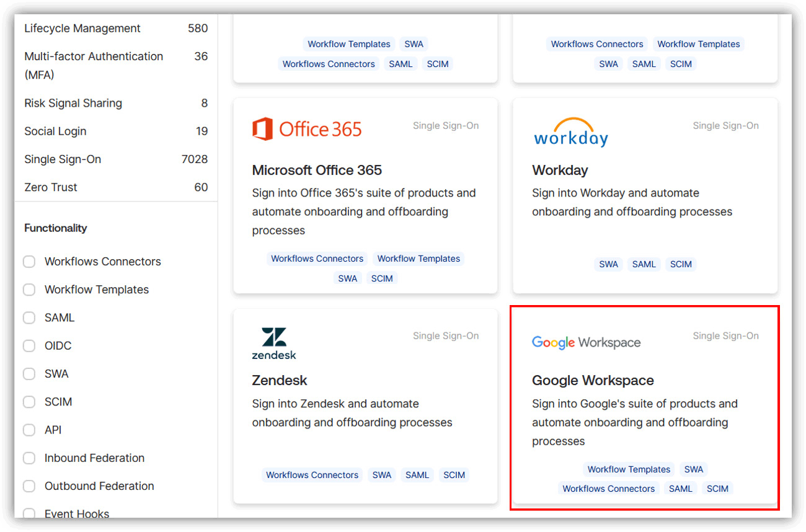Click the Office 365 logo
Viewport: 806px width, 532px height.
coord(307,129)
